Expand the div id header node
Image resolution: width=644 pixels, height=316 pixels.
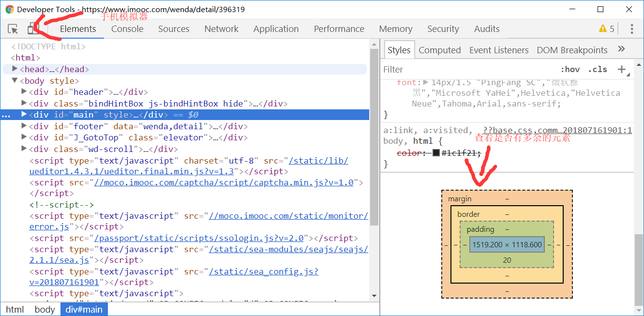click(24, 91)
